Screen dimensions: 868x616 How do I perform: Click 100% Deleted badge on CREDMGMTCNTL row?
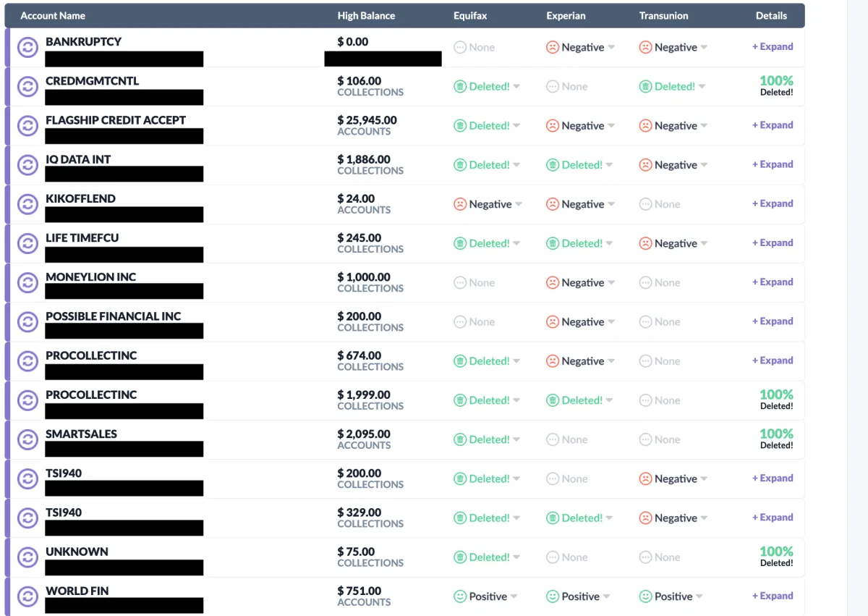click(776, 86)
